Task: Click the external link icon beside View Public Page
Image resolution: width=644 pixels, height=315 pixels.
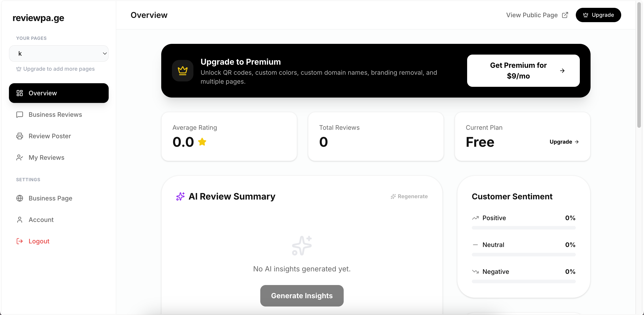Action: point(565,15)
